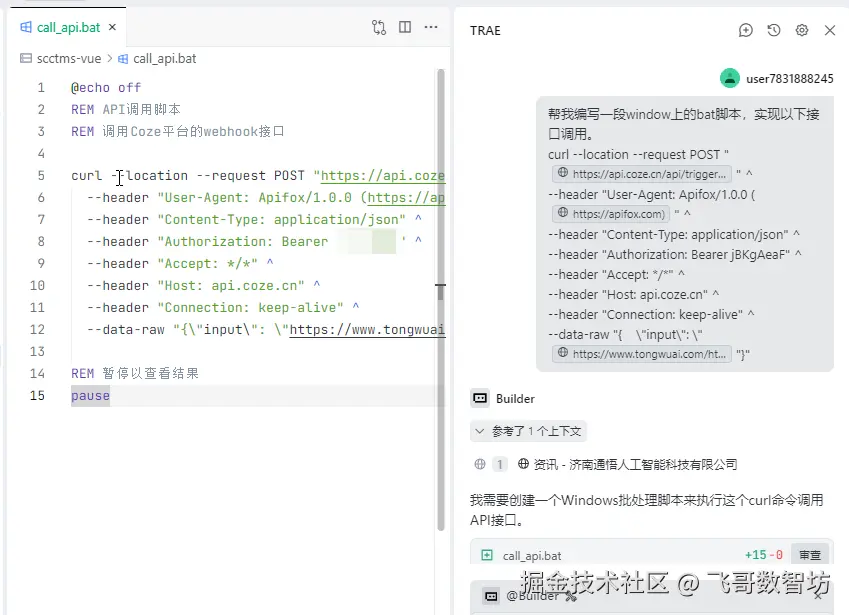Close the TRAE side panel
849x615 pixels.
pyautogui.click(x=830, y=30)
